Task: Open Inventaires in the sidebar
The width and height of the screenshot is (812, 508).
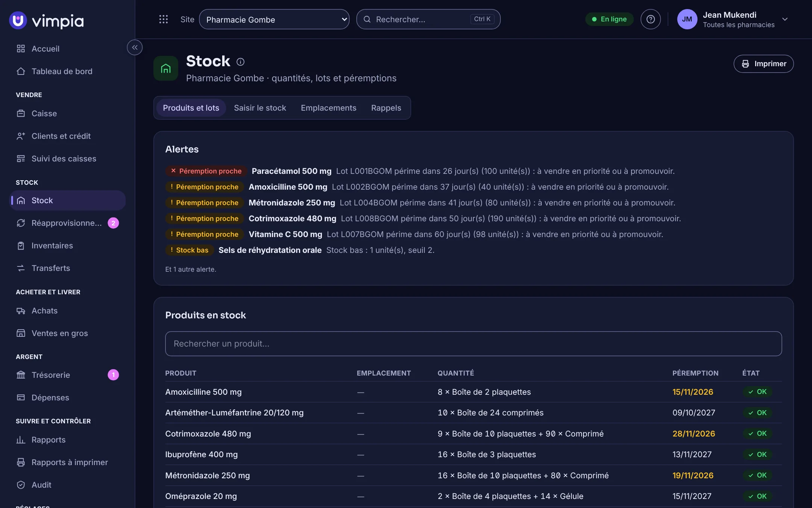Action: [68, 245]
